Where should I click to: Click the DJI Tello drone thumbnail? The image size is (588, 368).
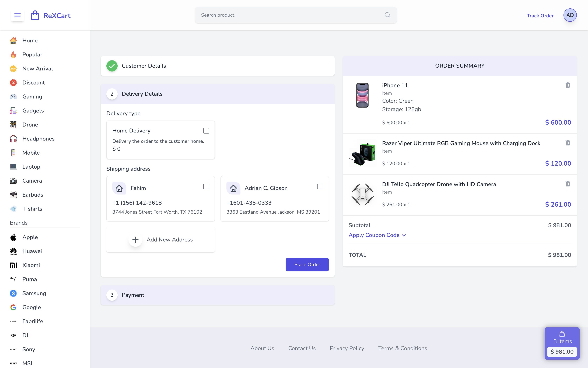coord(362,194)
